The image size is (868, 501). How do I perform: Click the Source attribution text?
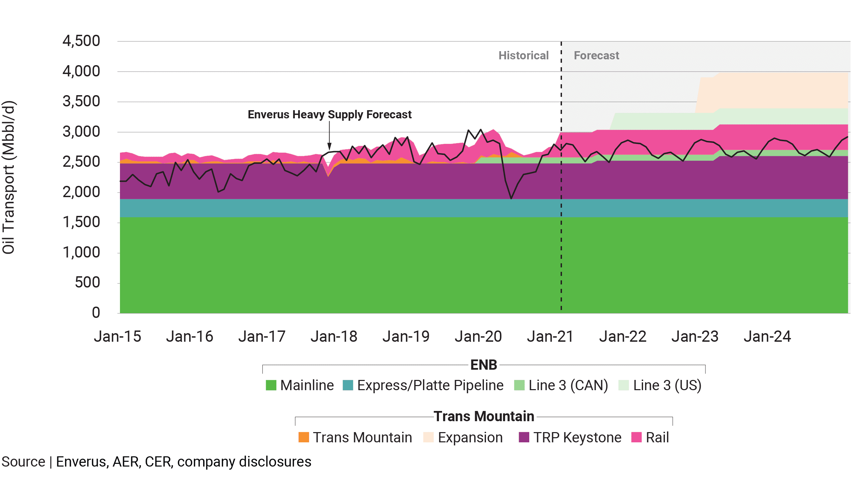click(x=156, y=462)
